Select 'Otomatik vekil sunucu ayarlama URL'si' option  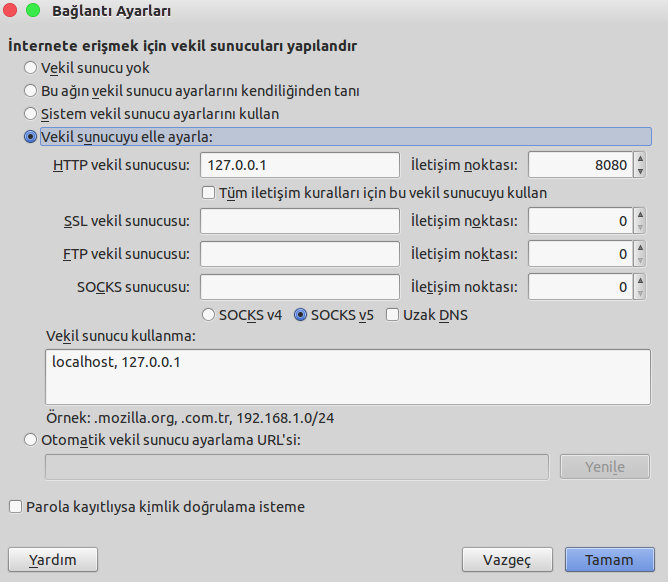(30, 439)
